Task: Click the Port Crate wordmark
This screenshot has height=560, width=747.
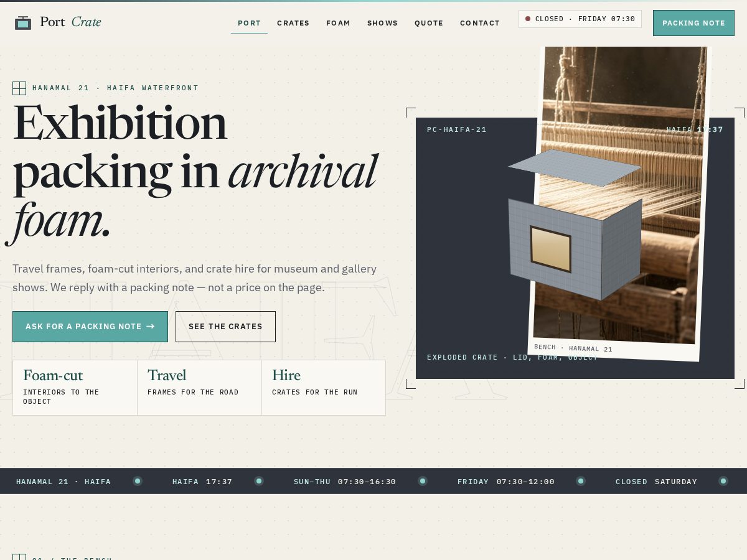Action: 70,22
